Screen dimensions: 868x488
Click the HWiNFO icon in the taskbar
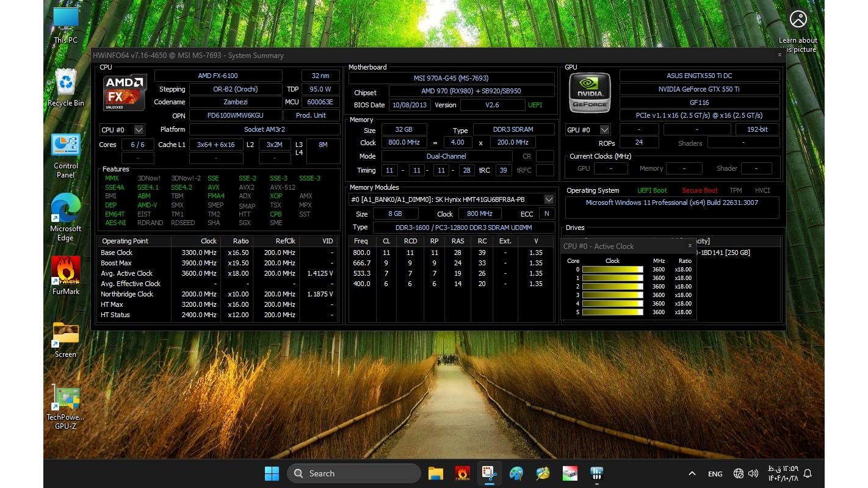tap(596, 473)
